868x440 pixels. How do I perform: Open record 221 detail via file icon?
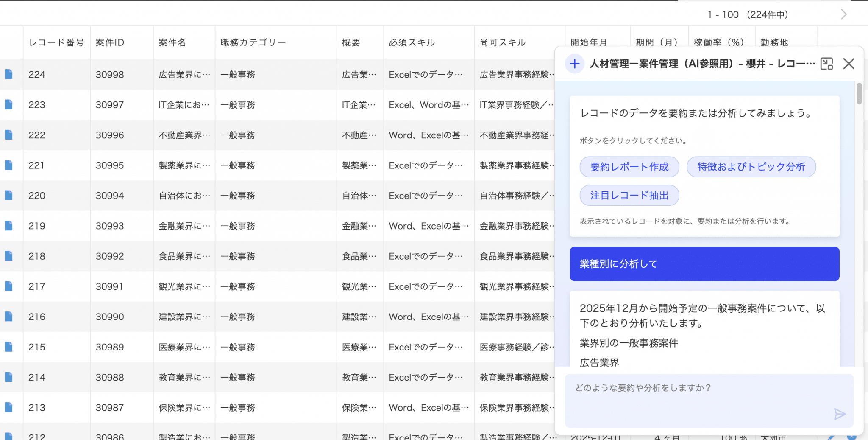(9, 165)
